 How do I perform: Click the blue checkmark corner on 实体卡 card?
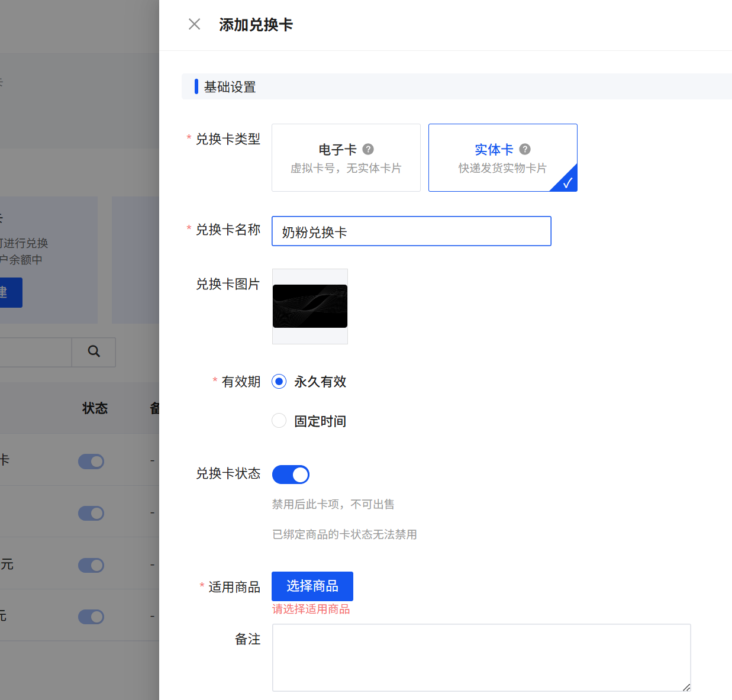coord(568,183)
